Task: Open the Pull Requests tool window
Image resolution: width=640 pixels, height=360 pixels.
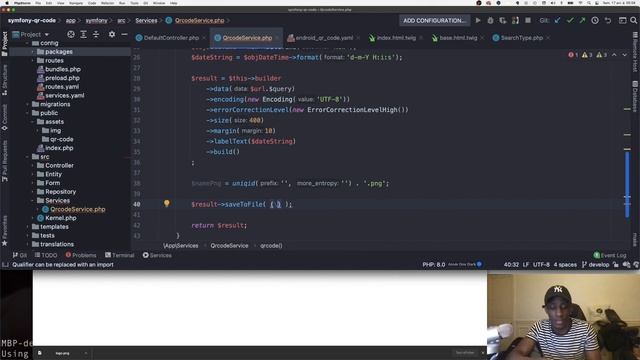Action: [x=4, y=161]
